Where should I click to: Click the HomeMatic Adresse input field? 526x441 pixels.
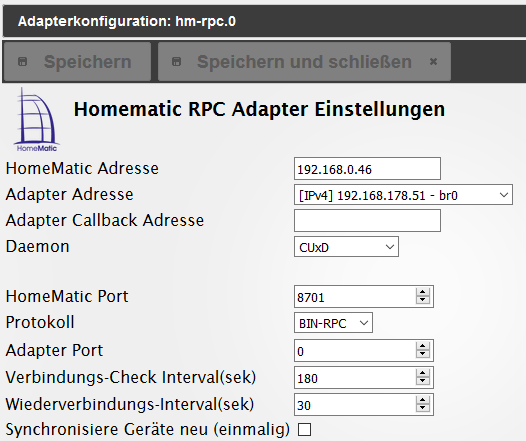367,168
